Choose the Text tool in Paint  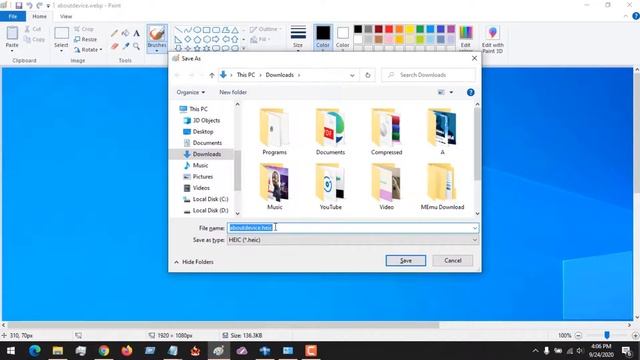136,33
